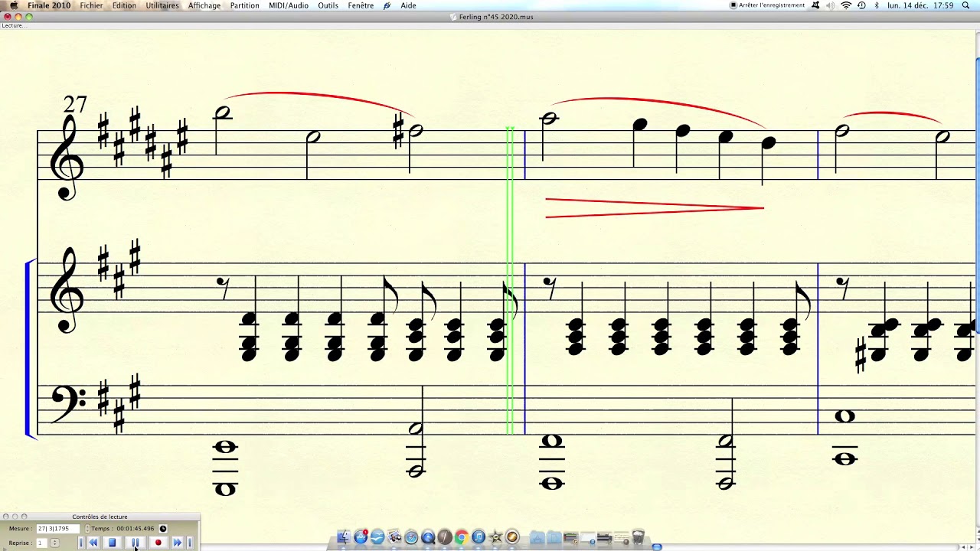The image size is (980, 551).
Task: Click the fast-forward button in playback controls
Action: coord(177,543)
